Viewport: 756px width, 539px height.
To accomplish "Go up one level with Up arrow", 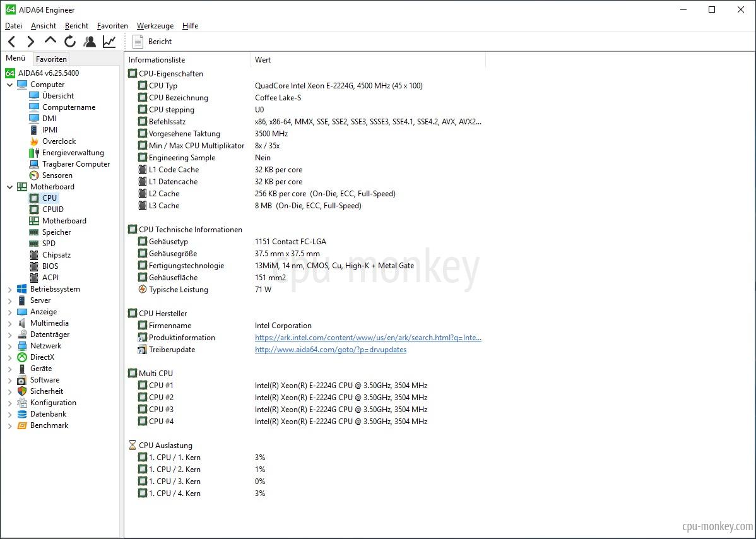I will click(x=50, y=40).
